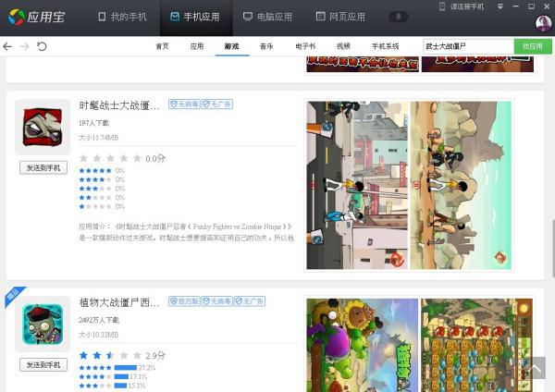Open the 时髦战士大战僵... app title

pyautogui.click(x=119, y=105)
